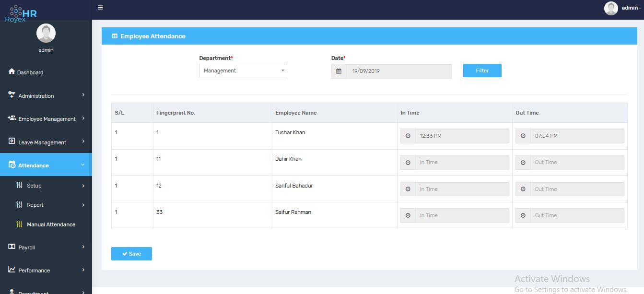Click the Performance chart icon
644x294 pixels.
(x=12, y=270)
